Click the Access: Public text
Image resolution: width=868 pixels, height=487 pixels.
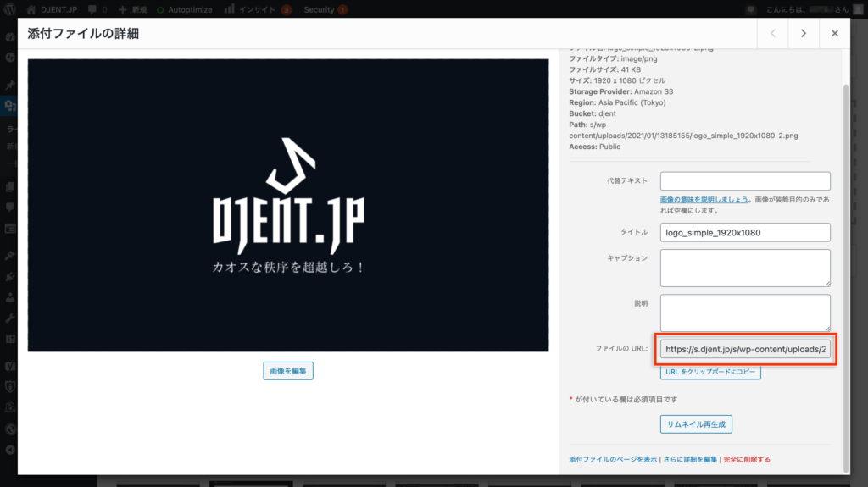pyautogui.click(x=594, y=147)
